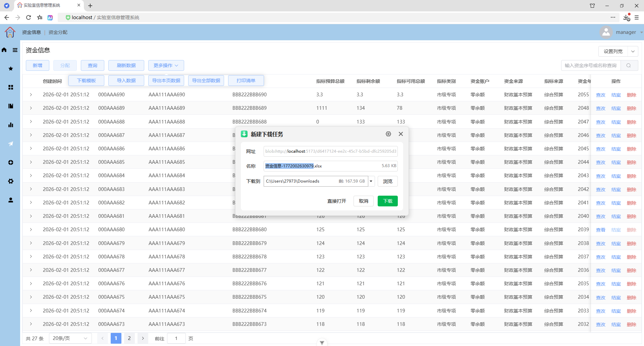Expand the row for 000AAA688
This screenshot has width=644, height=346.
31,121
